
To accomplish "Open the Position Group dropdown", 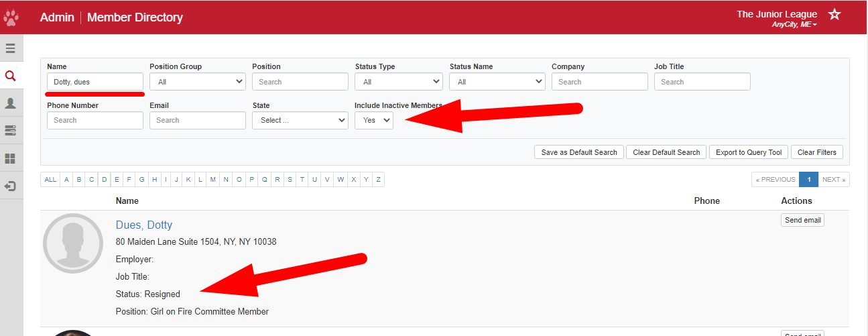I will [x=198, y=82].
